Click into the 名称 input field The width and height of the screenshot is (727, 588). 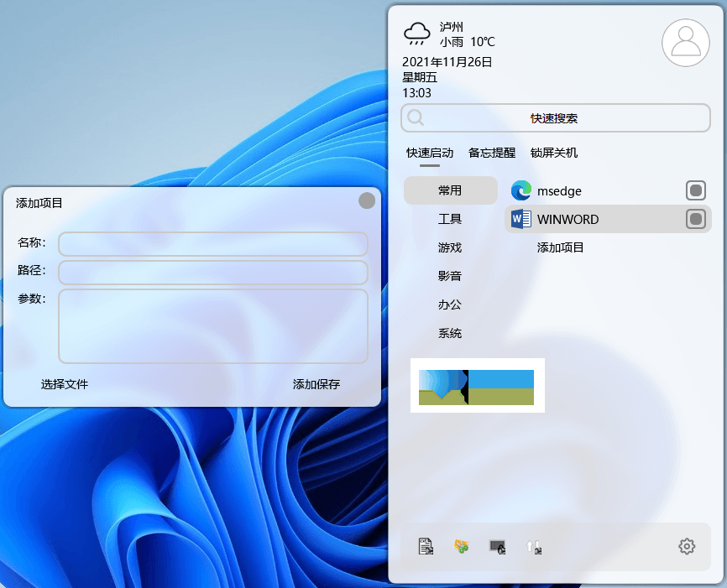click(213, 244)
